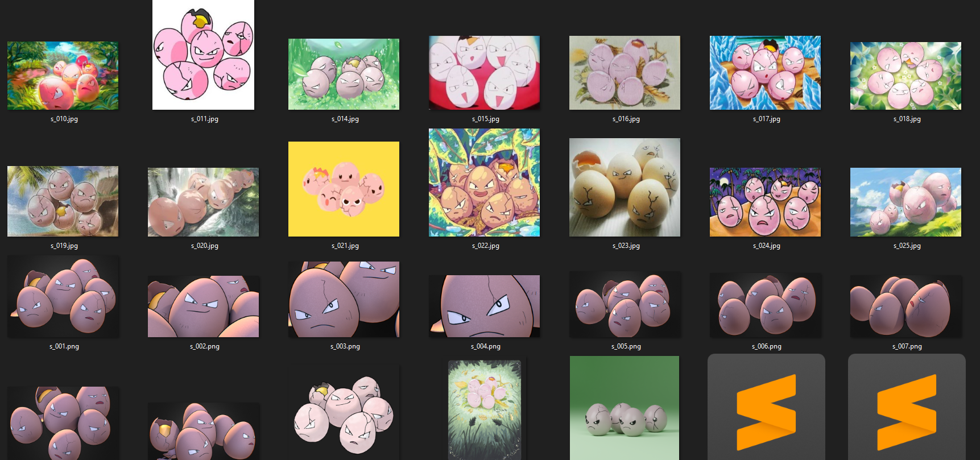Click the file name s_011.jpg
The width and height of the screenshot is (980, 460).
(x=205, y=119)
